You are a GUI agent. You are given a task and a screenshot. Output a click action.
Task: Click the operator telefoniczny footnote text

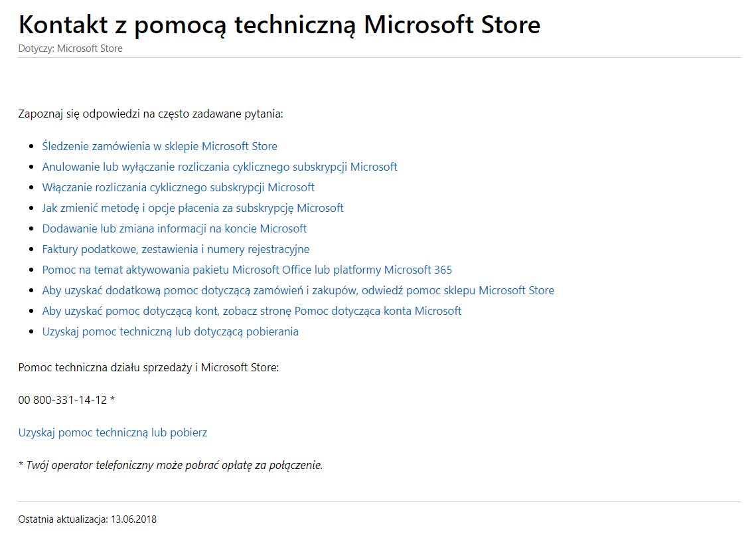[171, 465]
